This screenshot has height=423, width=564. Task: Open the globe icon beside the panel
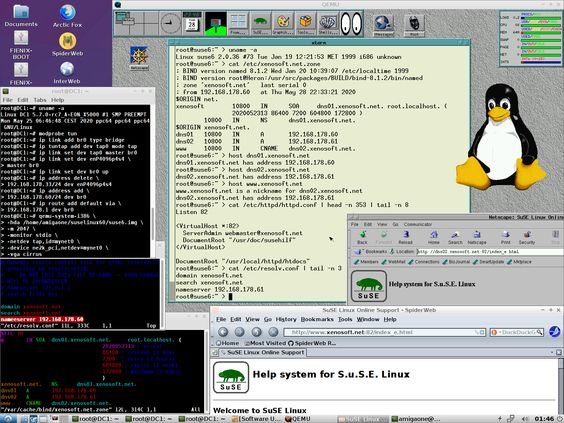tap(383, 24)
